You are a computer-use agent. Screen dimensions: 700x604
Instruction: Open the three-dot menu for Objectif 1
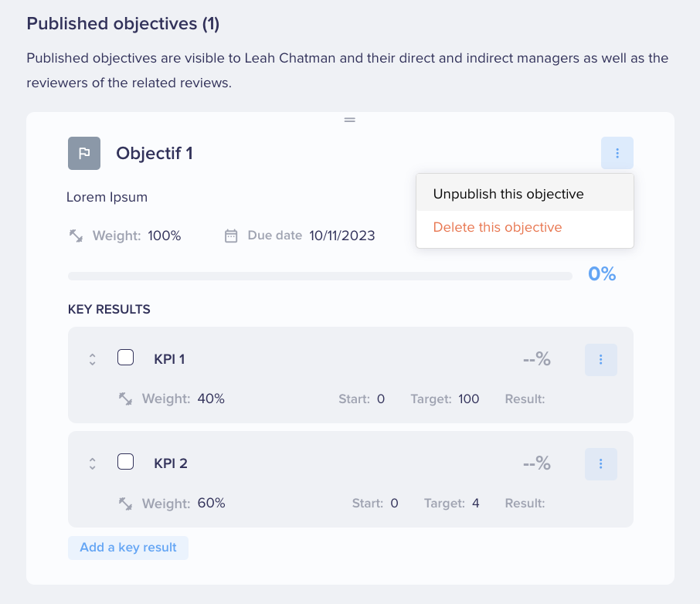coord(617,153)
